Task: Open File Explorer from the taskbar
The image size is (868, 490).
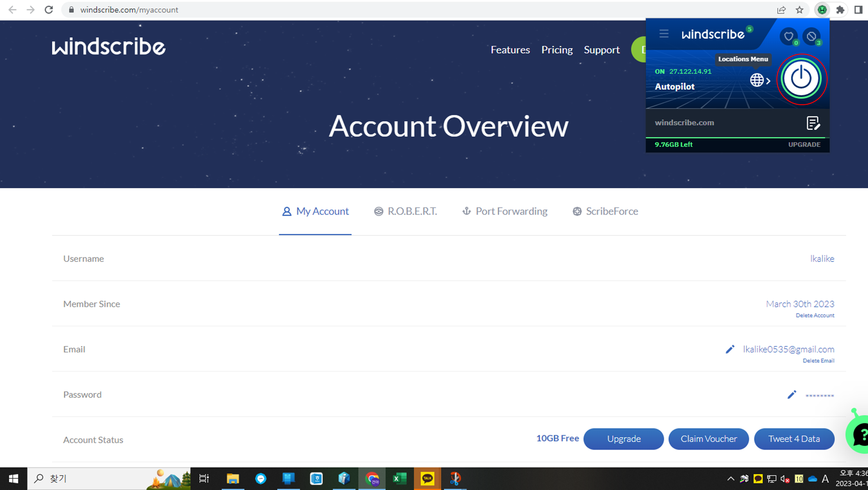Action: [x=233, y=479]
